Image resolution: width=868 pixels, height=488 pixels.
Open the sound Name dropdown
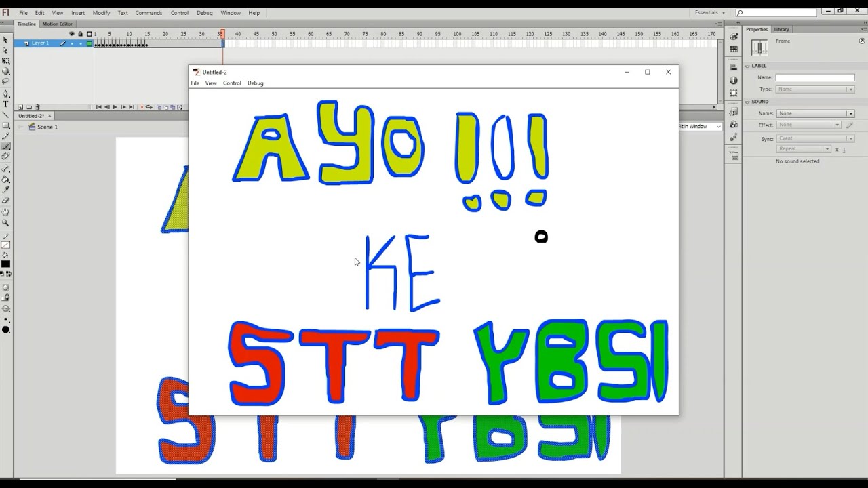[815, 113]
